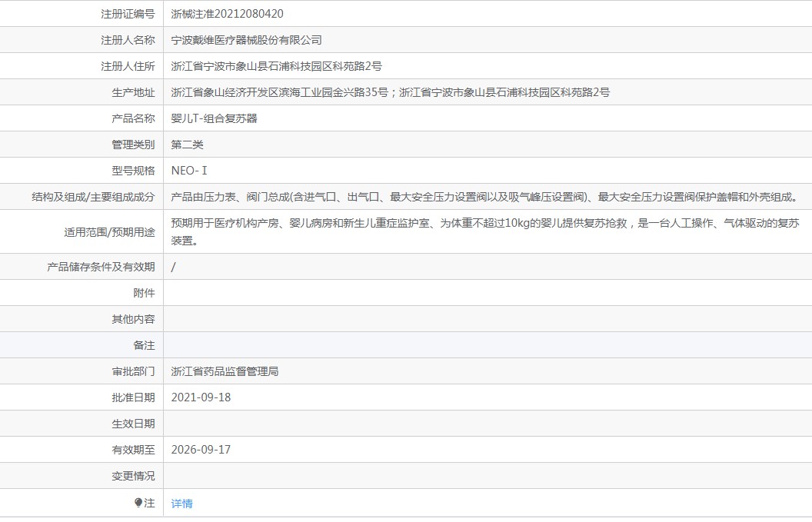Viewport: 812px width, 522px height.
Task: Click the 结构及组成/主要组成成分 label
Action: point(93,197)
